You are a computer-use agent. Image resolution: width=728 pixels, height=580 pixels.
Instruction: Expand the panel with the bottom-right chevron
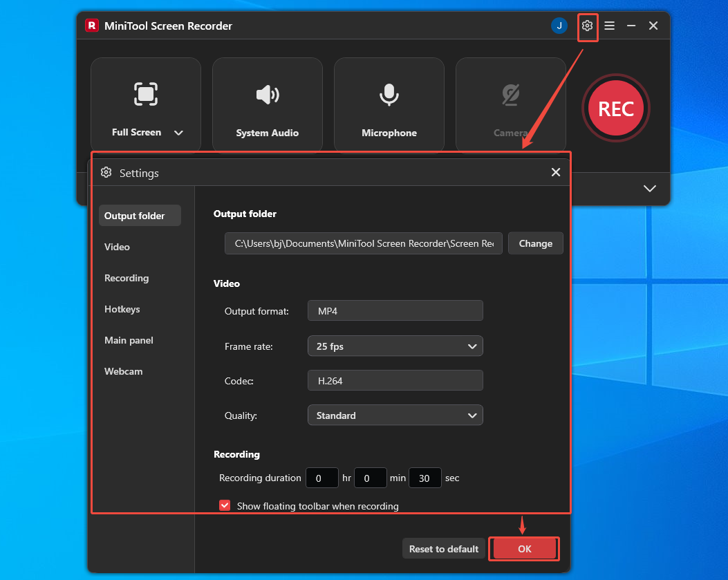click(x=650, y=189)
